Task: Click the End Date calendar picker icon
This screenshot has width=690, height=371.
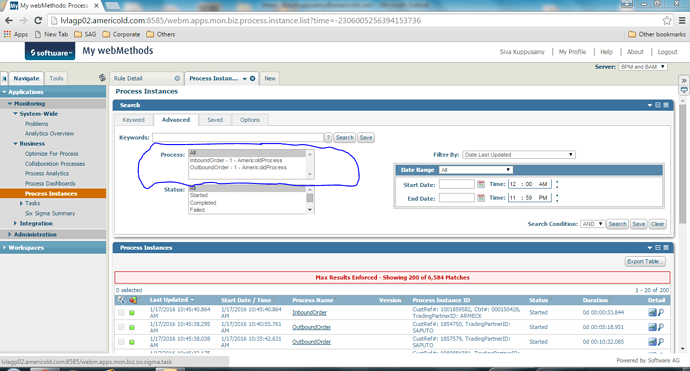Action: point(481,198)
